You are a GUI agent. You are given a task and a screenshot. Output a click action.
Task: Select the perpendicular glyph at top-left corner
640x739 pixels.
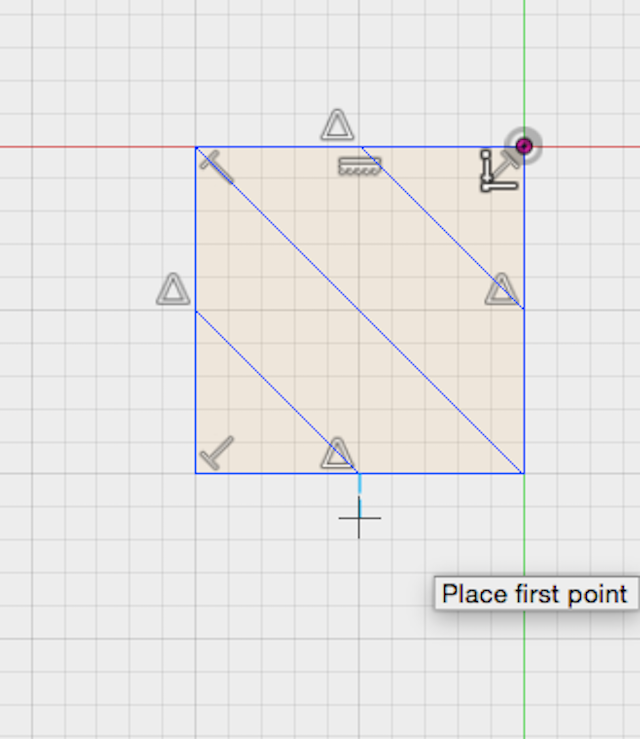click(217, 167)
